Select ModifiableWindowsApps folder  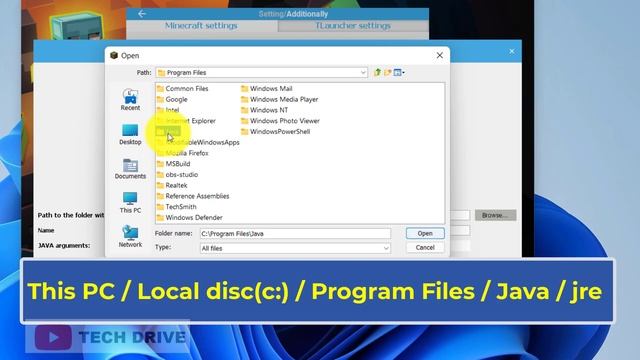click(198, 142)
